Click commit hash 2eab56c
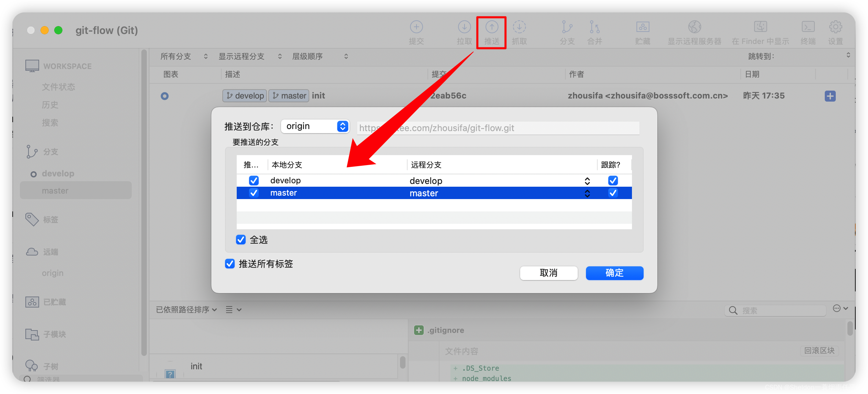Screen dimensions: 868x394 [448, 96]
